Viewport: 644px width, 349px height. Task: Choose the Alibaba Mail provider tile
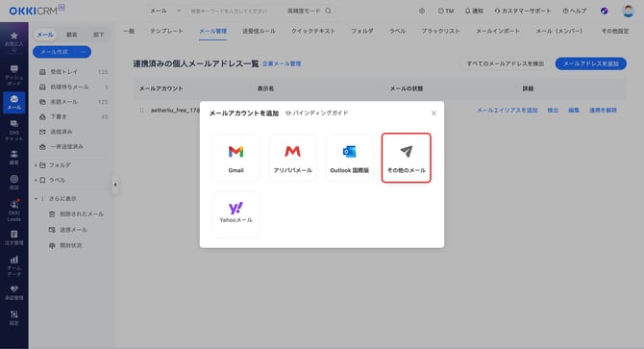(292, 158)
